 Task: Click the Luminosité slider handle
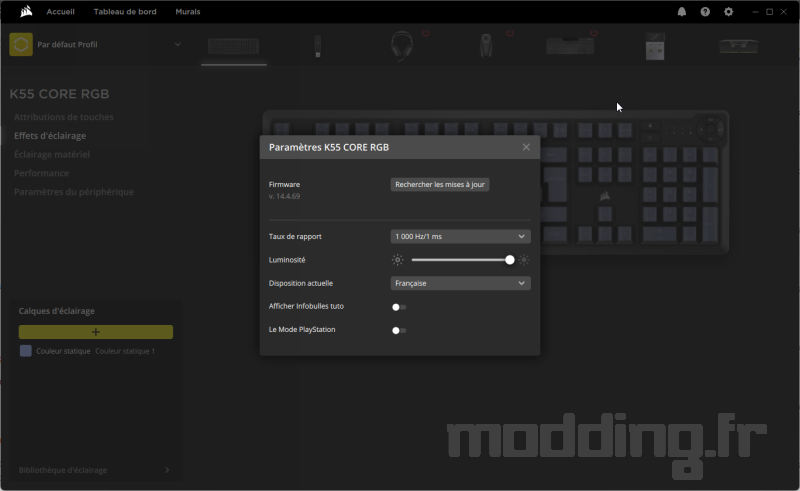[x=510, y=260]
